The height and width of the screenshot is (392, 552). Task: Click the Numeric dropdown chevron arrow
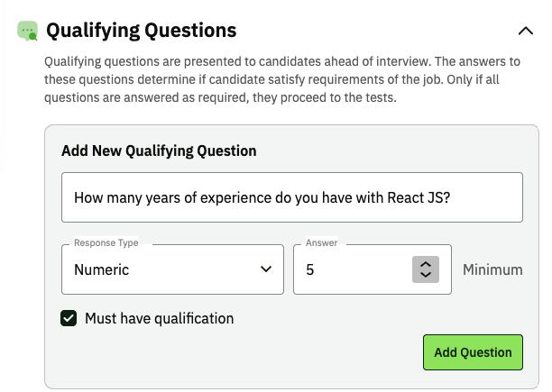[x=265, y=269]
